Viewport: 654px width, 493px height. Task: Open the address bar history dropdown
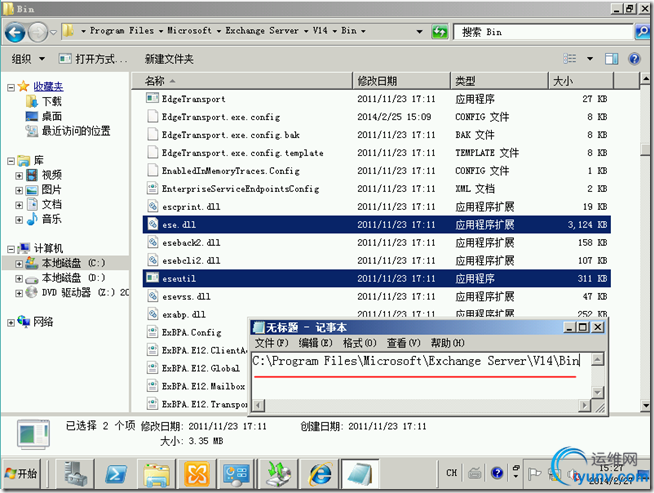420,31
